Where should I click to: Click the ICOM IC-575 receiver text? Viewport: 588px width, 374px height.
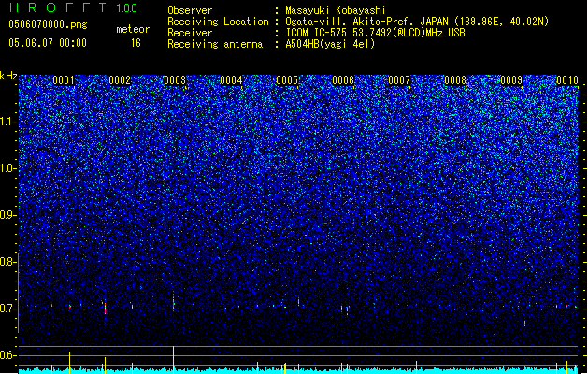pos(375,33)
